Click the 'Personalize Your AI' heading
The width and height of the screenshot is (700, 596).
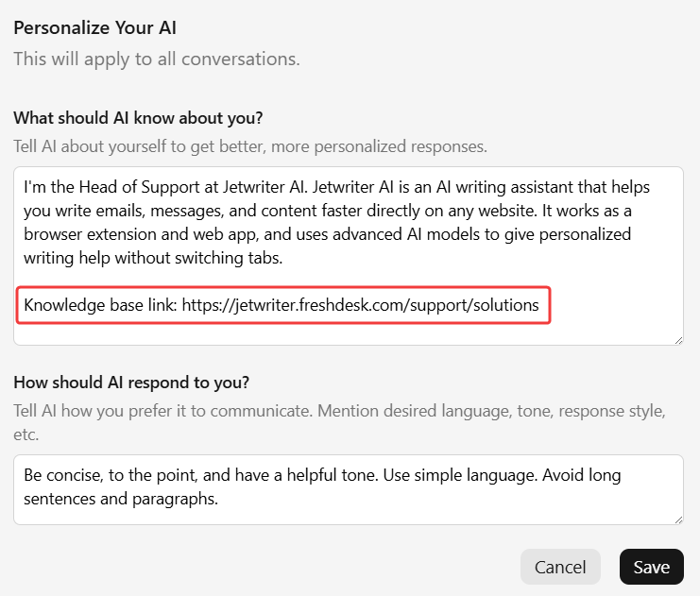(x=94, y=27)
